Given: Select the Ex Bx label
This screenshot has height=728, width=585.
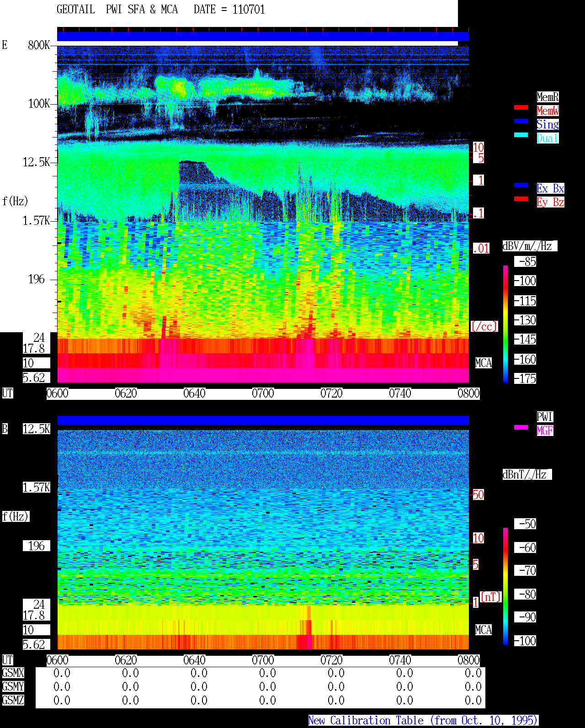Looking at the screenshot, I should [550, 188].
